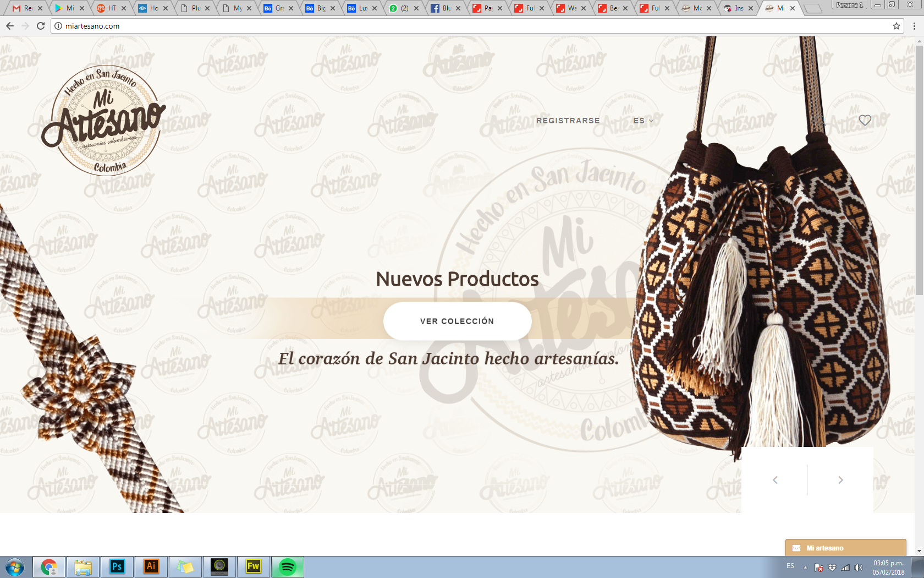Screen dimensions: 924x578
Task: Click the Mi Artesano logo
Action: tap(103, 120)
